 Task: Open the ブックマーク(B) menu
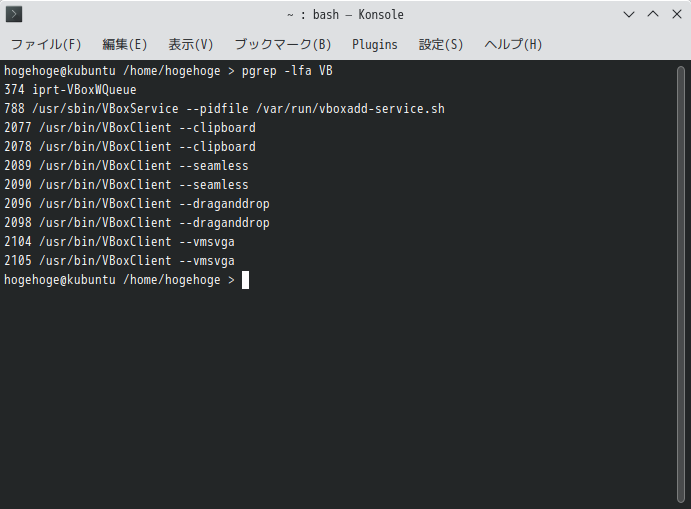[x=282, y=45]
